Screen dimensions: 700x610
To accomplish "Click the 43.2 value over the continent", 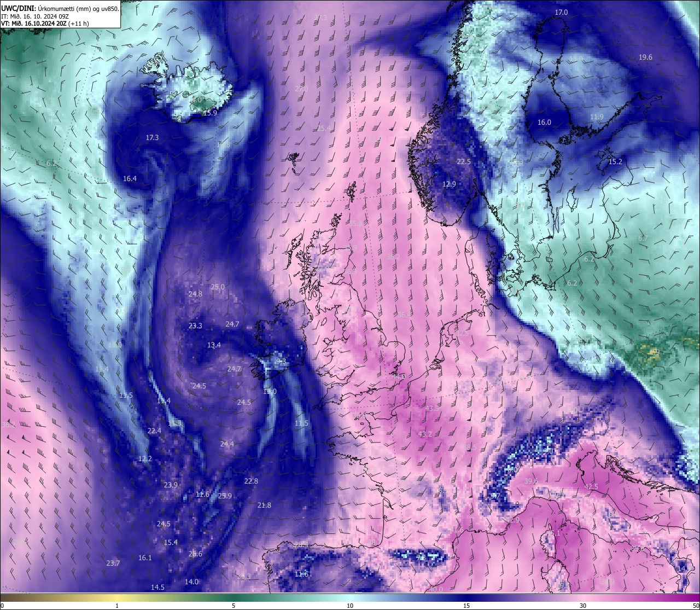I will (x=425, y=434).
